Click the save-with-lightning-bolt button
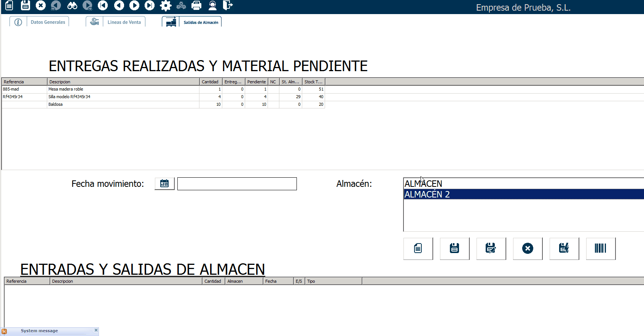The height and width of the screenshot is (336, 644). pos(564,248)
